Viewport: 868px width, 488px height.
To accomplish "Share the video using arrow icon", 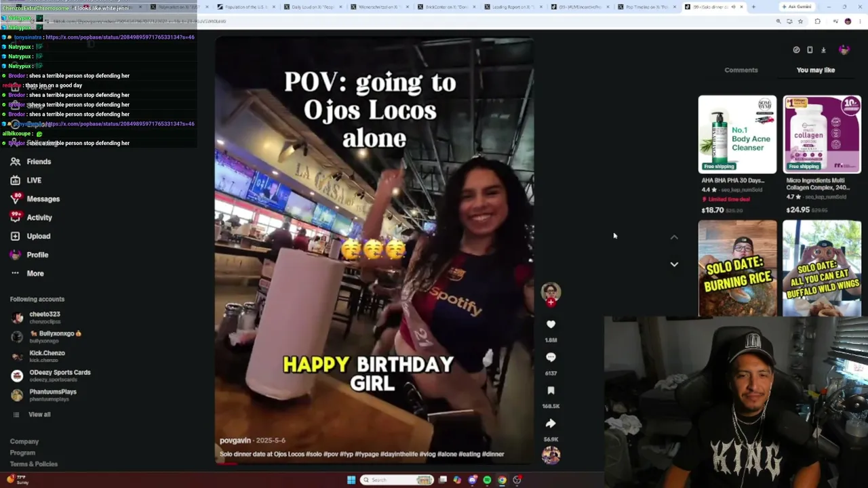I will pos(551,424).
